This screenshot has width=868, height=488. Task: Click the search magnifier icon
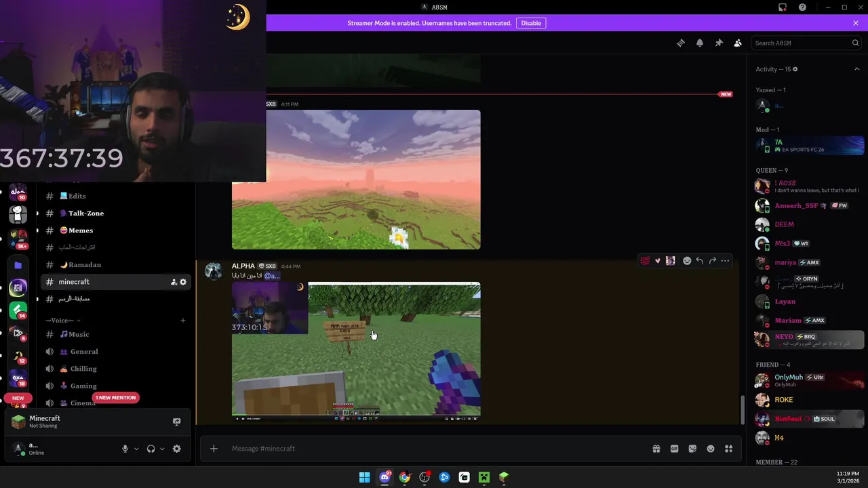point(855,43)
